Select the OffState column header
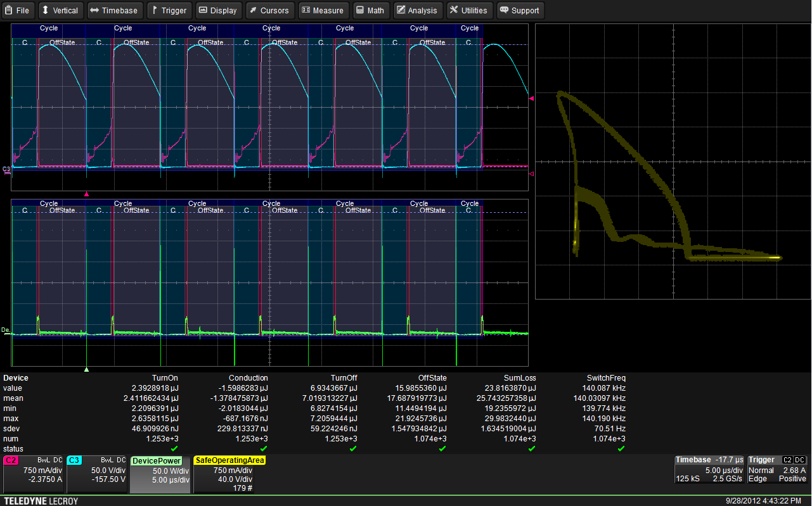 click(432, 378)
